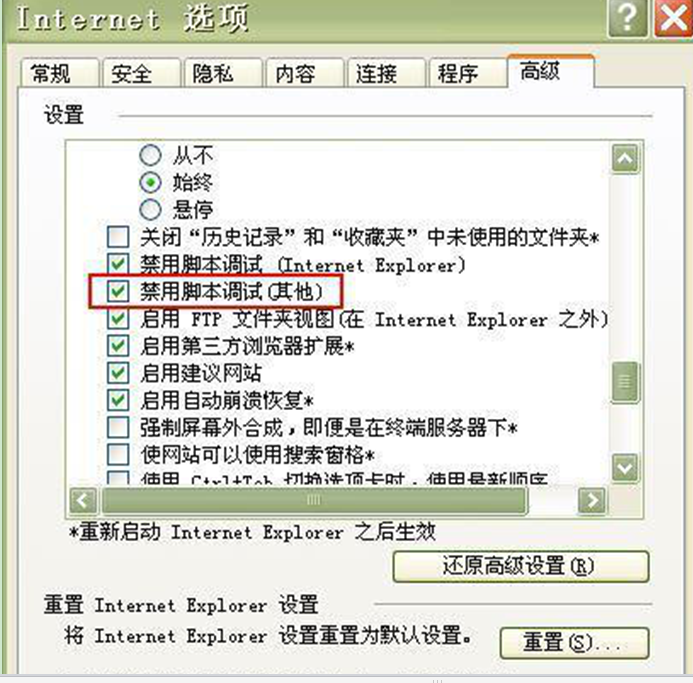693x683 pixels.
Task: Uncheck 禁用脚本调试(其他) checkbox
Action: (118, 291)
